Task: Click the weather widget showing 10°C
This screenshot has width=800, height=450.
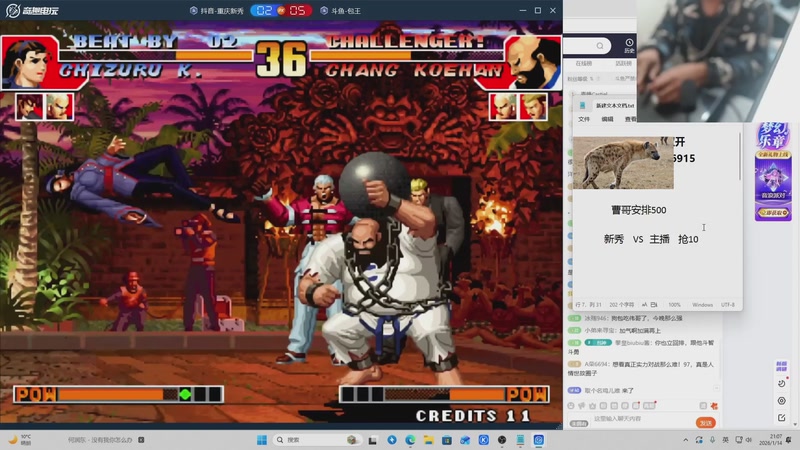Action: [x=20, y=440]
